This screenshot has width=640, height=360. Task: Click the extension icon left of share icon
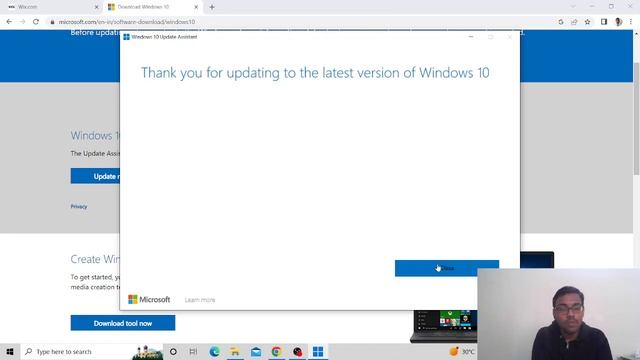561,22
